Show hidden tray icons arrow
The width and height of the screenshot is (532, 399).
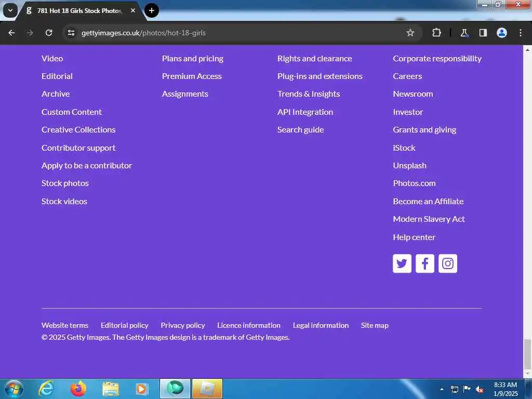[x=442, y=389]
